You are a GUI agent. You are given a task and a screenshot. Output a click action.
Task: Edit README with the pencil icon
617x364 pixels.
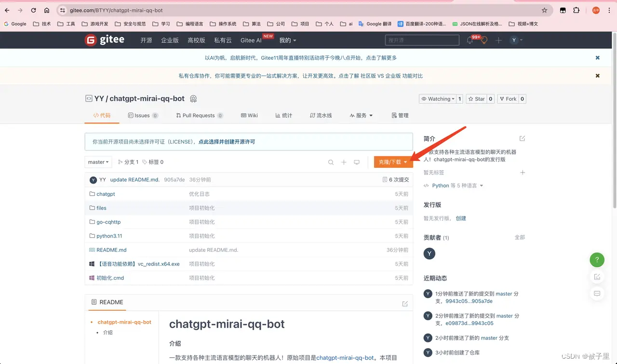tap(405, 304)
